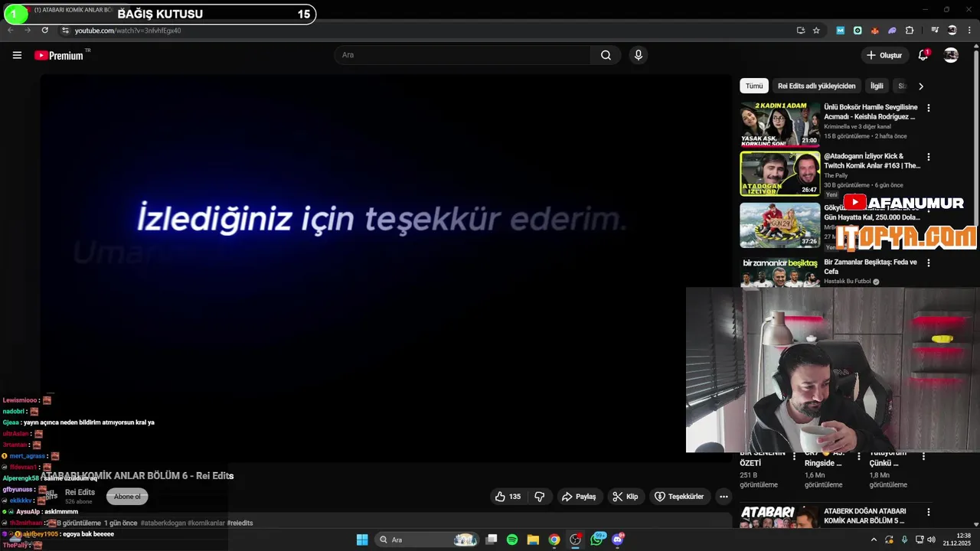Open the clock showing 12:38

coord(957,540)
